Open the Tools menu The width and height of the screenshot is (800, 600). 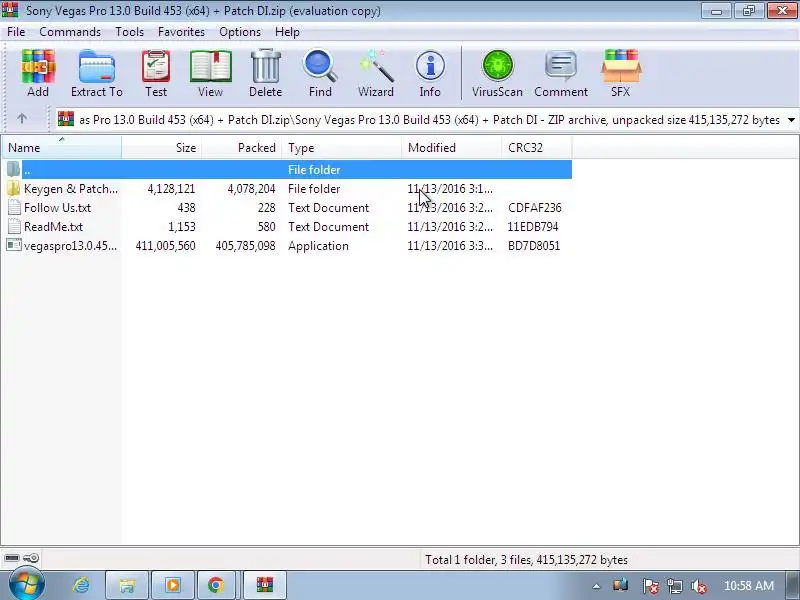130,32
